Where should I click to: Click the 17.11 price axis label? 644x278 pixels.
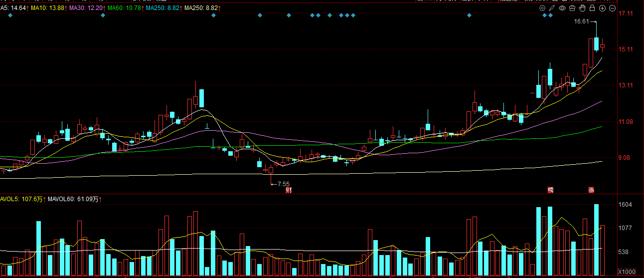point(626,13)
